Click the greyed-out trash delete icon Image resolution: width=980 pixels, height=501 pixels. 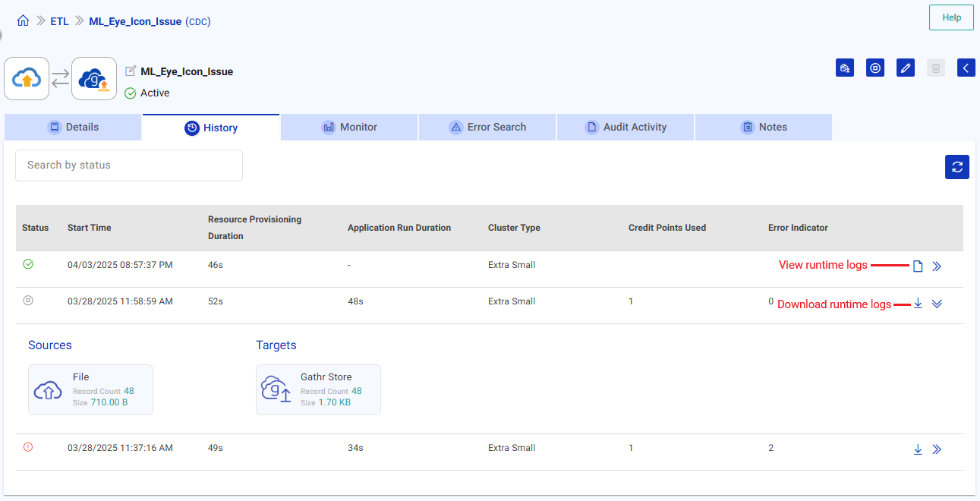936,68
